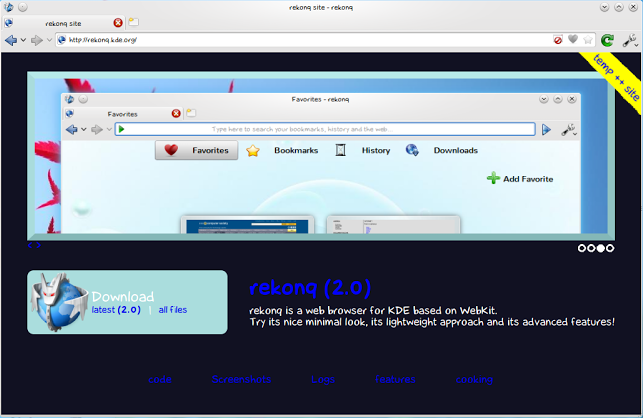Viewport: 643px width, 418px height.
Task: Click the URL field showing rekonq.kde.org
Action: coord(300,40)
